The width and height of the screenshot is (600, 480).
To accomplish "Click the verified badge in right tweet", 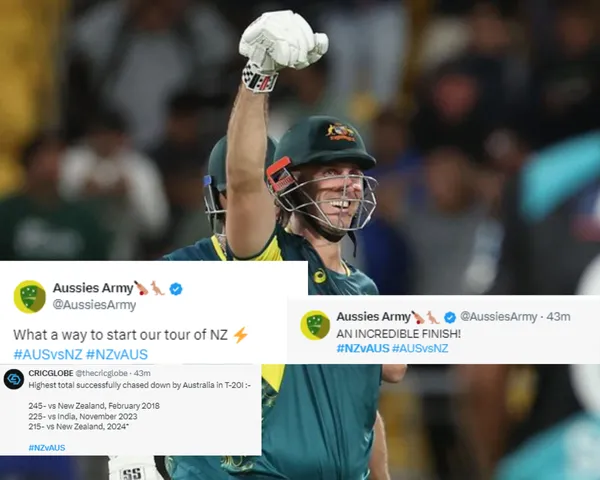I will [x=450, y=317].
